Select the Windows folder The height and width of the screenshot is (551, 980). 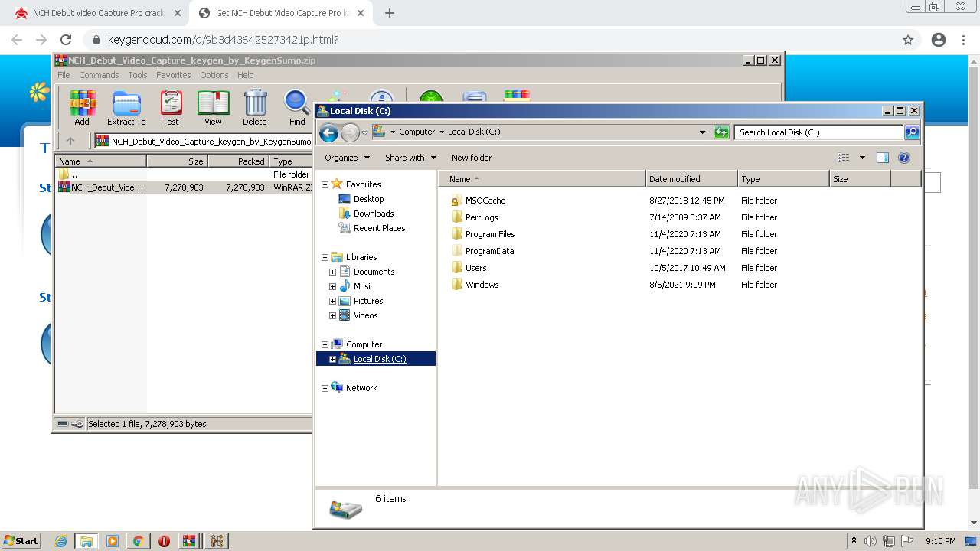pyautogui.click(x=482, y=285)
